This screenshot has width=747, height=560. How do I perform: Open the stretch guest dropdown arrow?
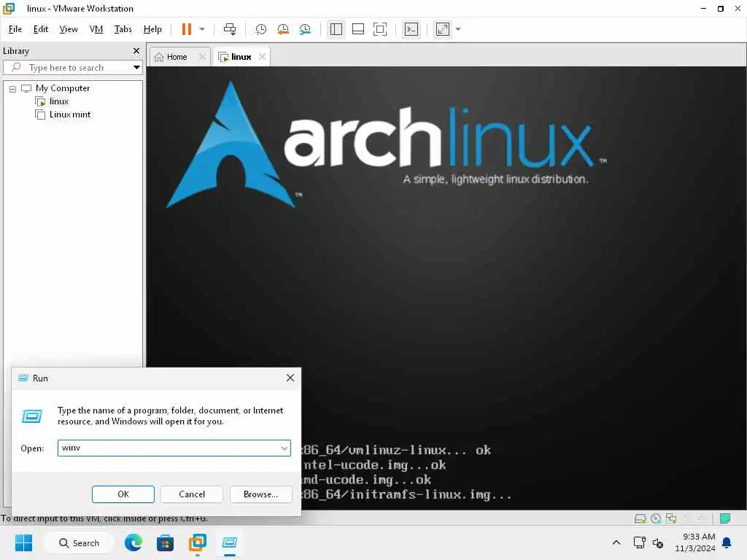(x=458, y=29)
